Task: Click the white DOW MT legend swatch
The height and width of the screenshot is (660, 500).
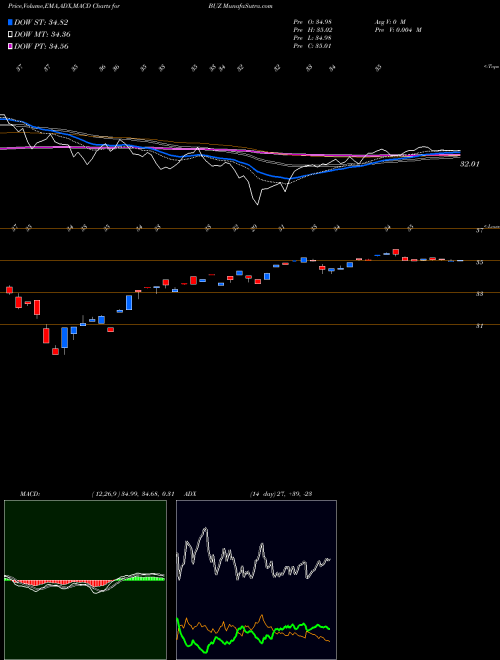Action: (x=10, y=35)
